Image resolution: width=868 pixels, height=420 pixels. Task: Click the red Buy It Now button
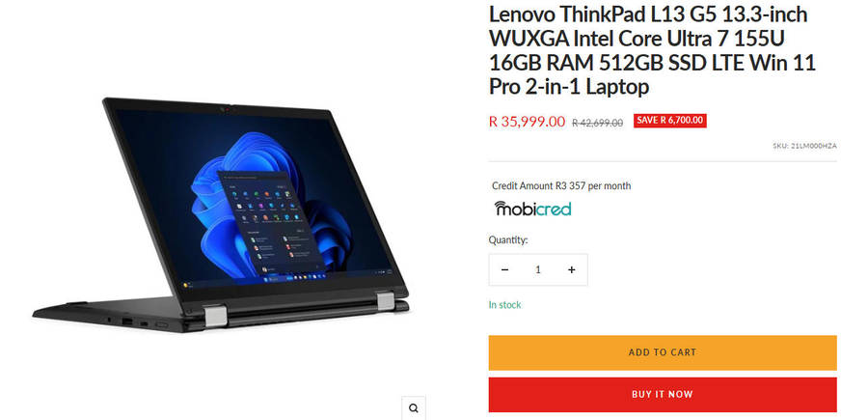(x=663, y=395)
